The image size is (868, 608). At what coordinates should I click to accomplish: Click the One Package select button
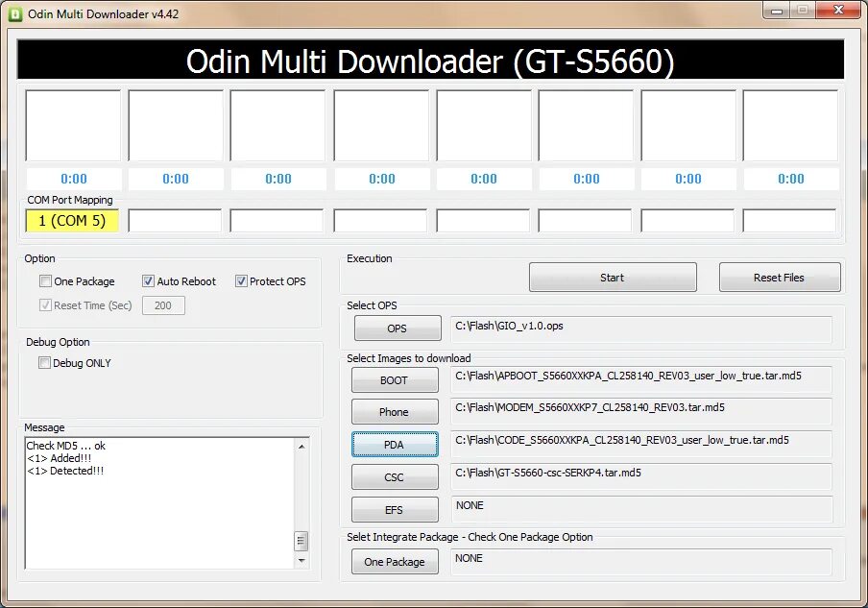point(395,562)
